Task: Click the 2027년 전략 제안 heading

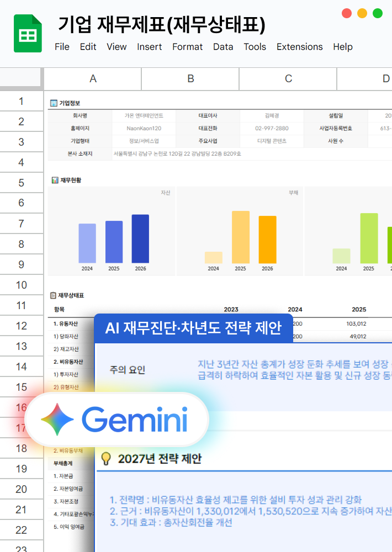Action: (160, 459)
